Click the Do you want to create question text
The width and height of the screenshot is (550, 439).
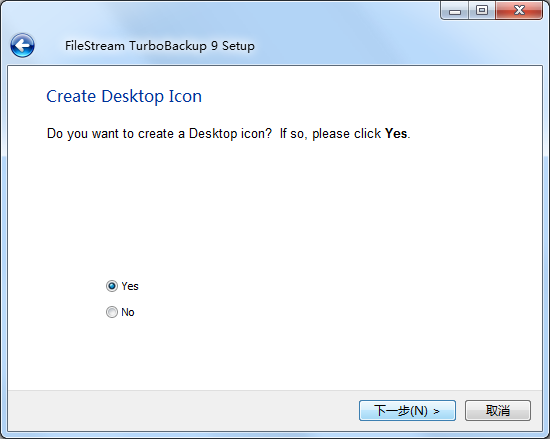[160, 134]
